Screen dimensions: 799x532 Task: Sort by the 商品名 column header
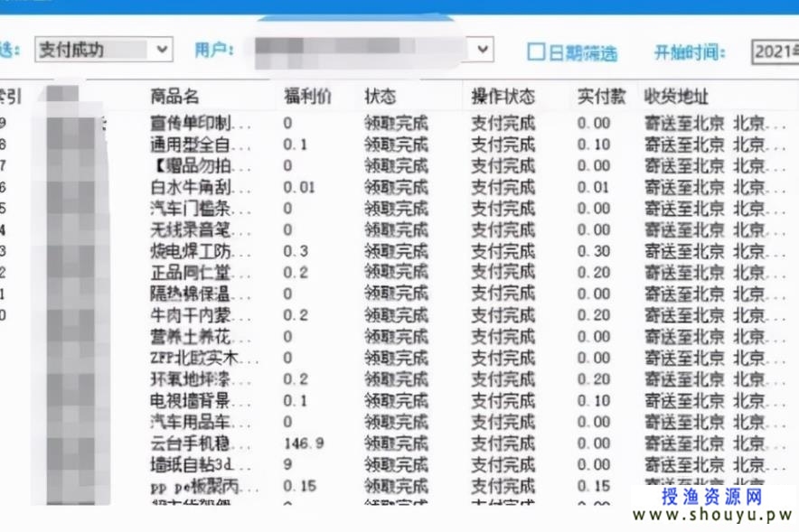[174, 97]
